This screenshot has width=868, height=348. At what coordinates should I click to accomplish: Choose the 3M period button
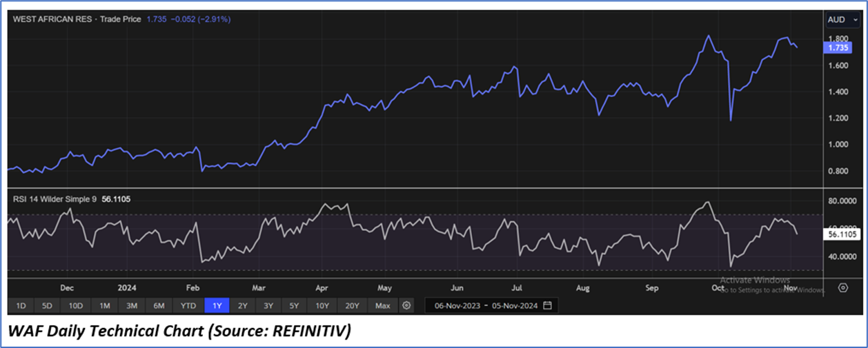[x=131, y=305]
